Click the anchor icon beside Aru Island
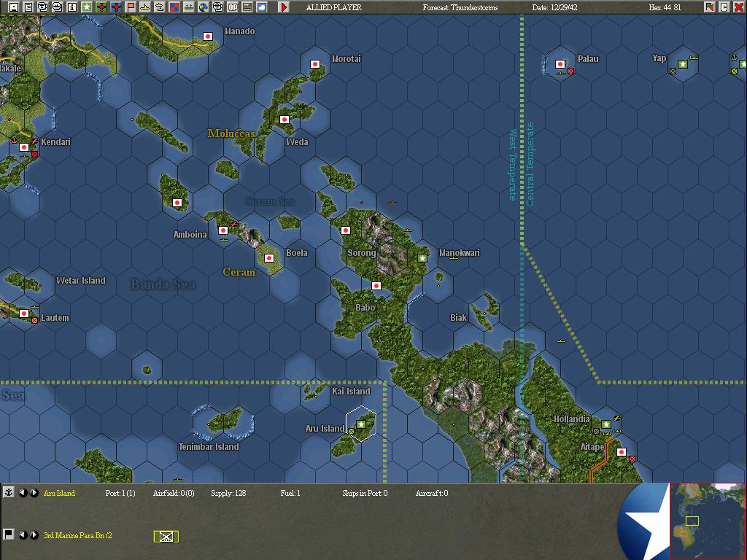Viewport: 747px width, 560px height. point(9,492)
